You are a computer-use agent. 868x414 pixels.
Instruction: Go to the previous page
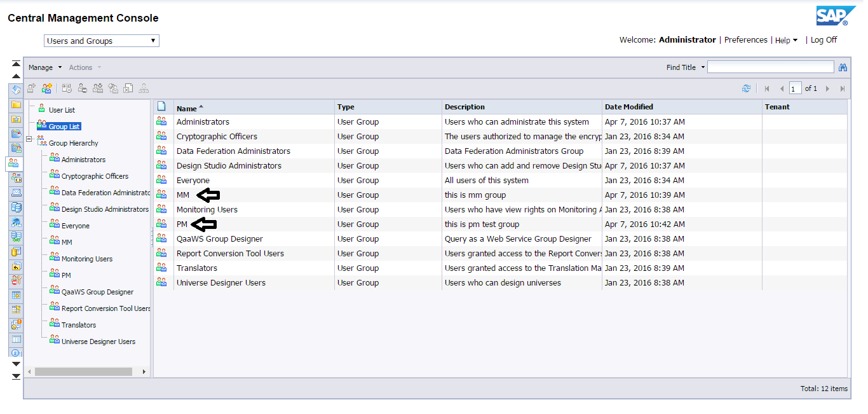point(782,88)
